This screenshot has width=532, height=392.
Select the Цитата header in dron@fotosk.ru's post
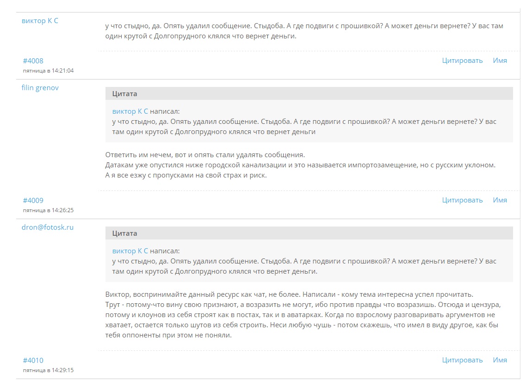[x=309, y=233]
